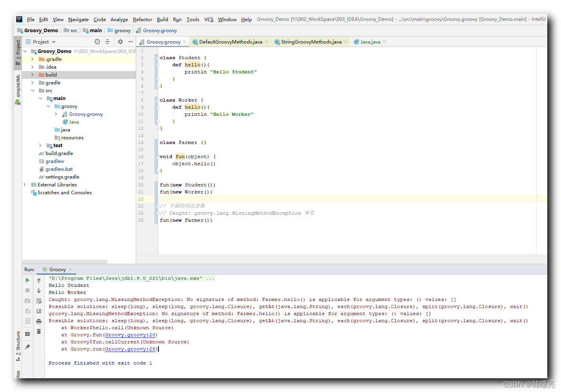The image size is (561, 392).
Task: Hide the Project panel with minus icon
Action: point(131,42)
